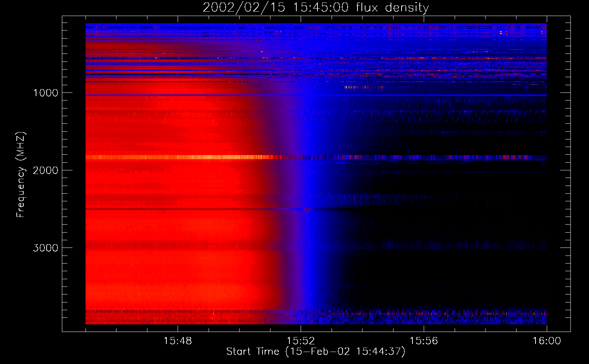Image resolution: width=589 pixels, height=364 pixels.
Task: Click the 'Frequency (MHZ)' axis label
Action: pyautogui.click(x=20, y=175)
